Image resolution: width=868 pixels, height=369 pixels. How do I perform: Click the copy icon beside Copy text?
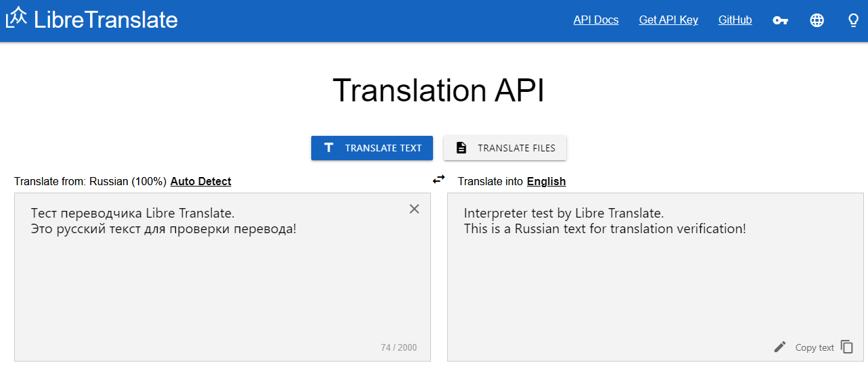point(847,347)
